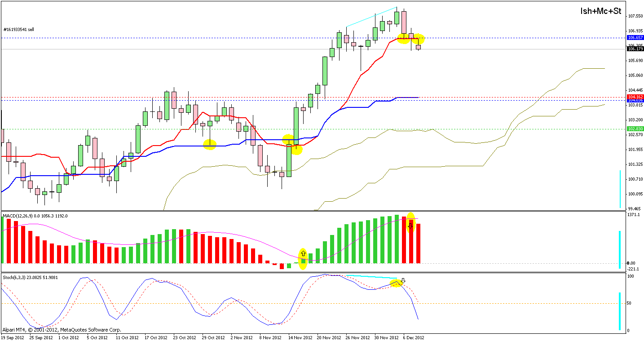644x341 pixels.
Task: Select the #161933541 sell order label
Action: (18, 30)
